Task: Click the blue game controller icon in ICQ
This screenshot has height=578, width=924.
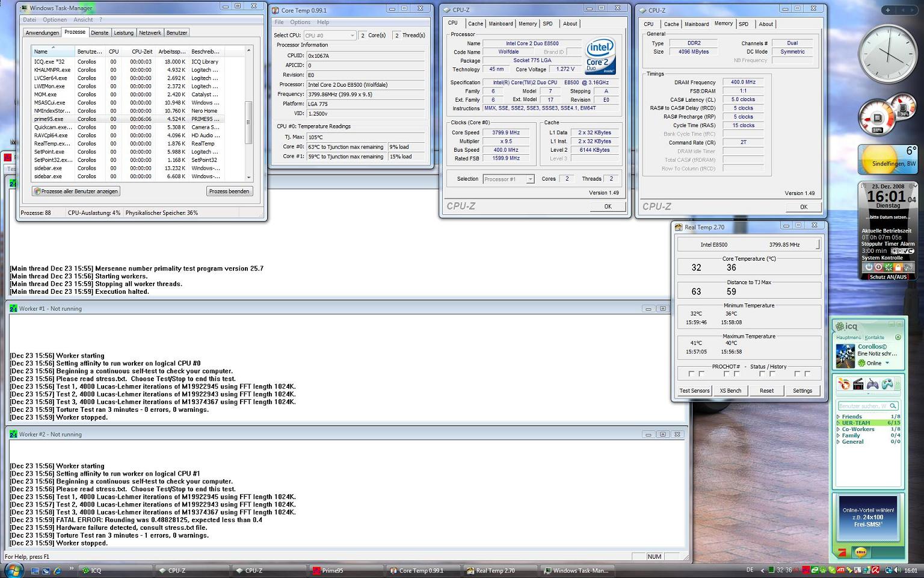Action: tap(887, 384)
